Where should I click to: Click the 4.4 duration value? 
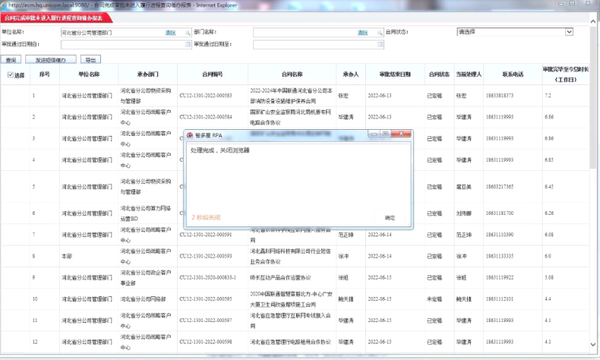(548, 299)
